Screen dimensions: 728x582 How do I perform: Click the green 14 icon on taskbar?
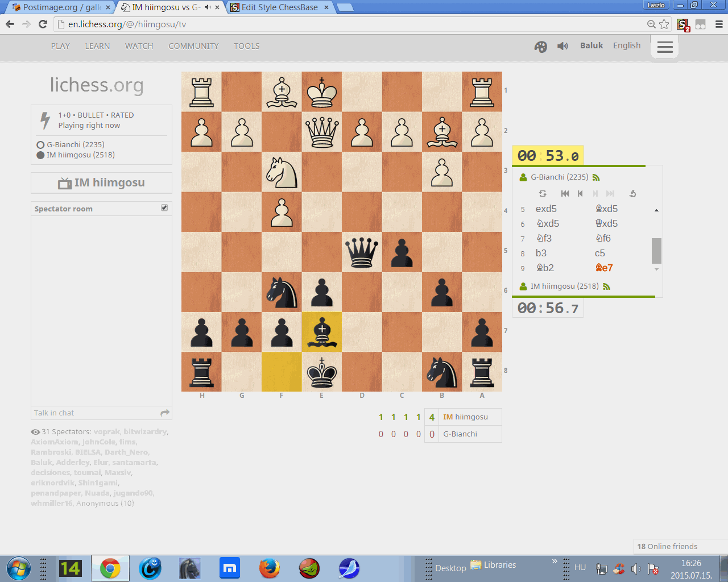point(71,568)
